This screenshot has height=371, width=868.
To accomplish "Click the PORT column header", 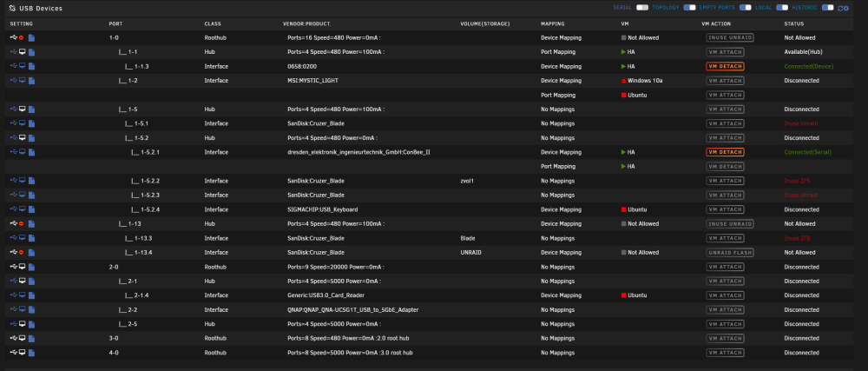I will (x=115, y=23).
